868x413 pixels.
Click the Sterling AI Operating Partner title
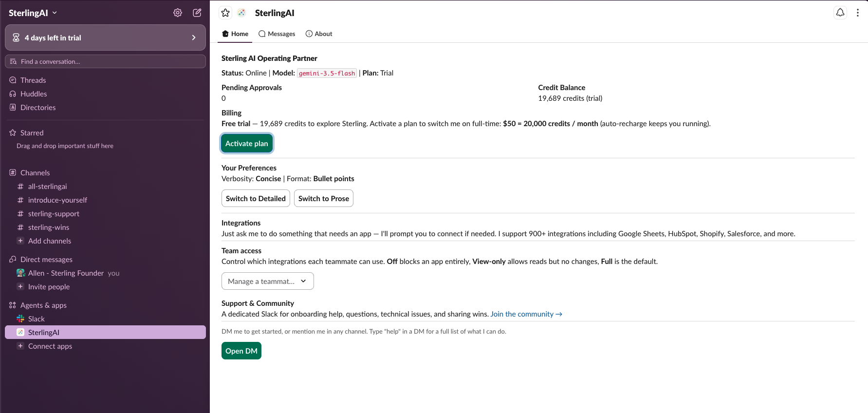tap(269, 58)
